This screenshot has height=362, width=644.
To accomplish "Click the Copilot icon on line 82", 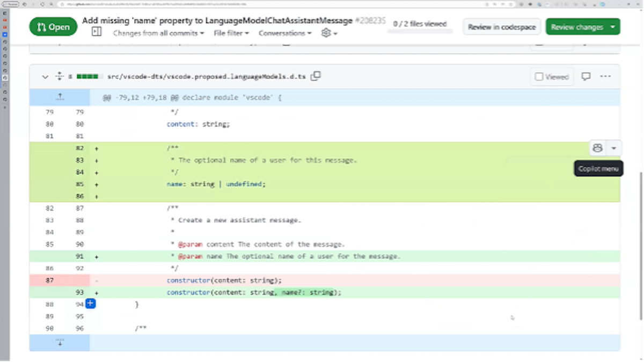I will coord(597,148).
